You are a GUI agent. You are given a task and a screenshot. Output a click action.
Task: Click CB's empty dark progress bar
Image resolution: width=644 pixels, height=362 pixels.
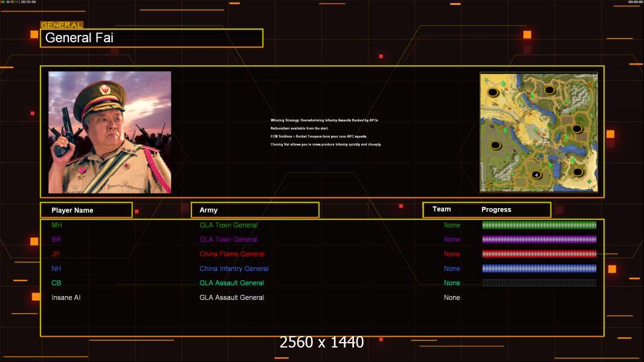tap(539, 283)
